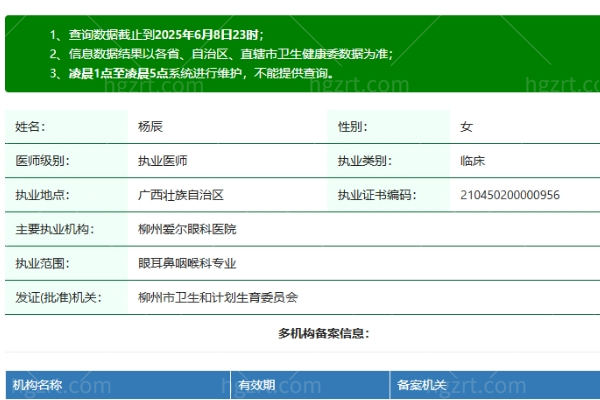The width and height of the screenshot is (600, 400).
Task: Select the institution '柳州爱尔眼科医院'
Action: click(x=187, y=229)
